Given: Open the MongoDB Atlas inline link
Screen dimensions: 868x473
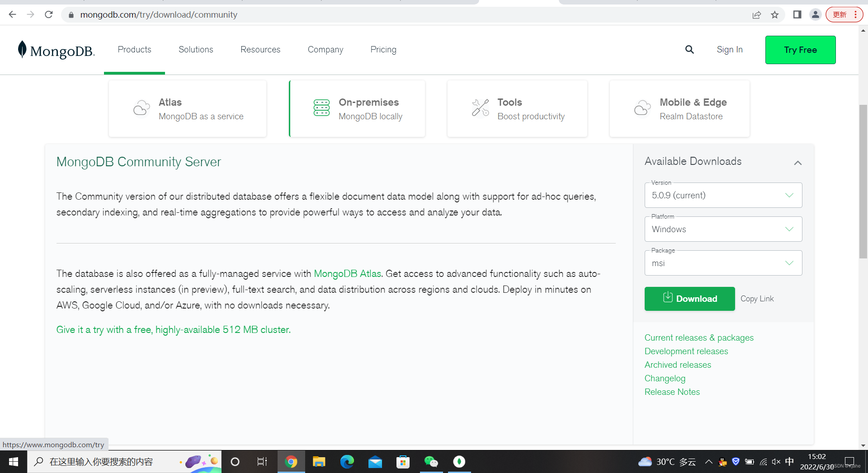Looking at the screenshot, I should [x=347, y=274].
